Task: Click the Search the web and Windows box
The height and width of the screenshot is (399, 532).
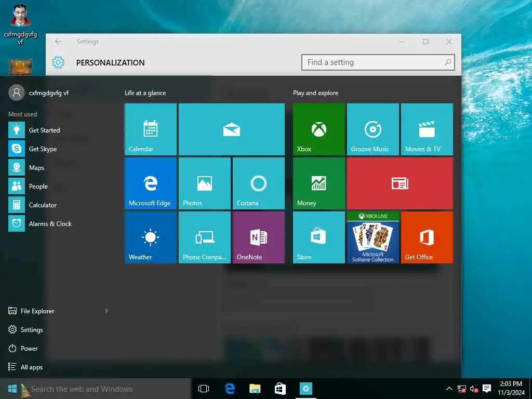Action: [106, 389]
